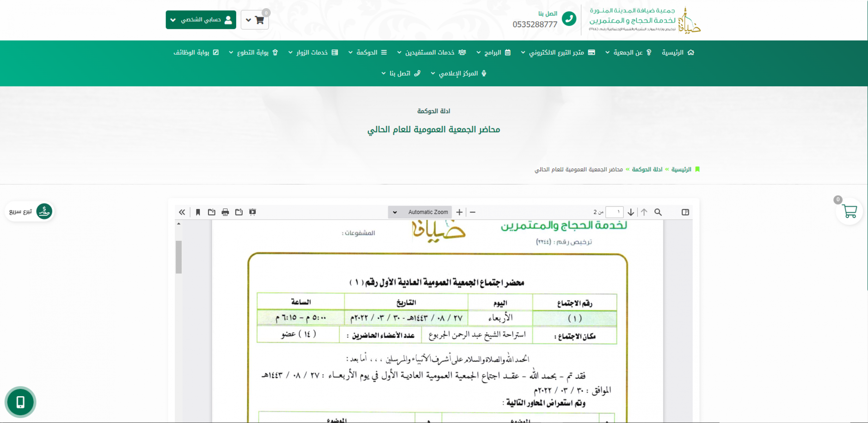Print the PDF document
The image size is (868, 423).
click(225, 212)
